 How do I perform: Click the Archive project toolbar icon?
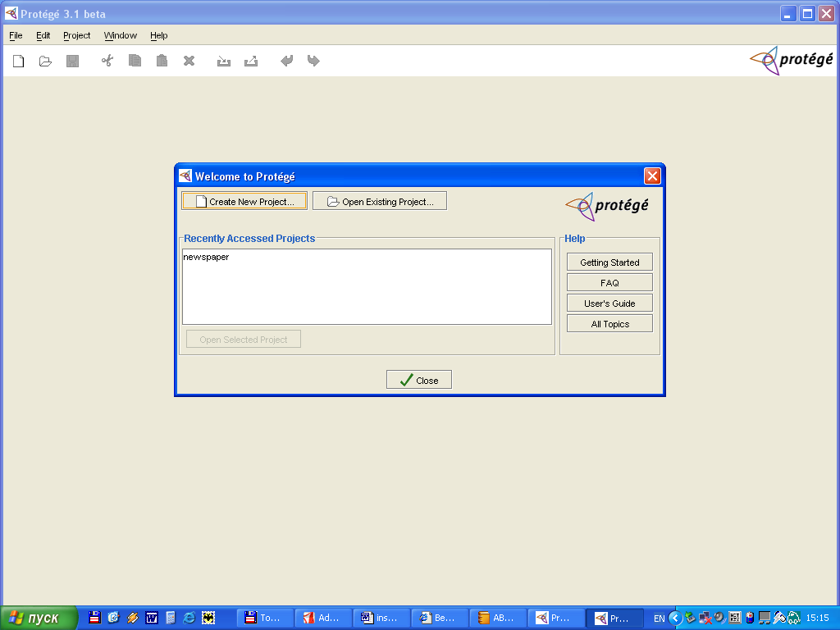click(x=223, y=61)
